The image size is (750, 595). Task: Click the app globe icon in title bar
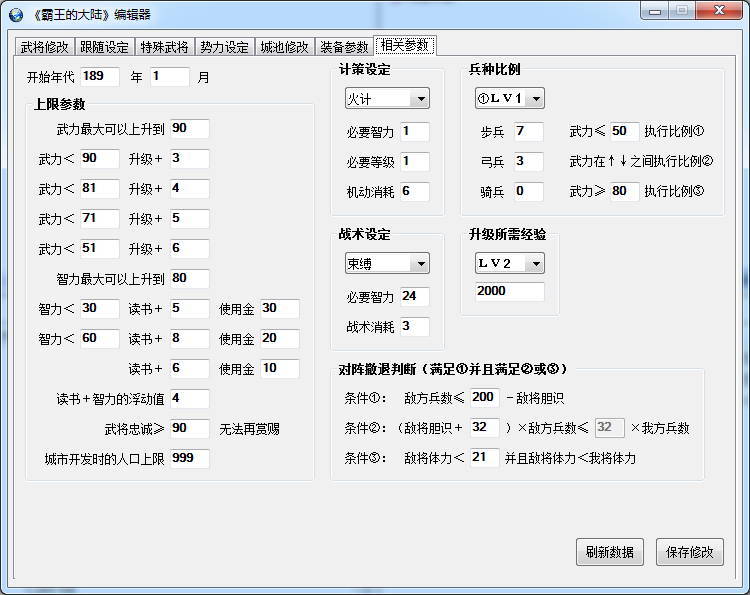[15, 13]
